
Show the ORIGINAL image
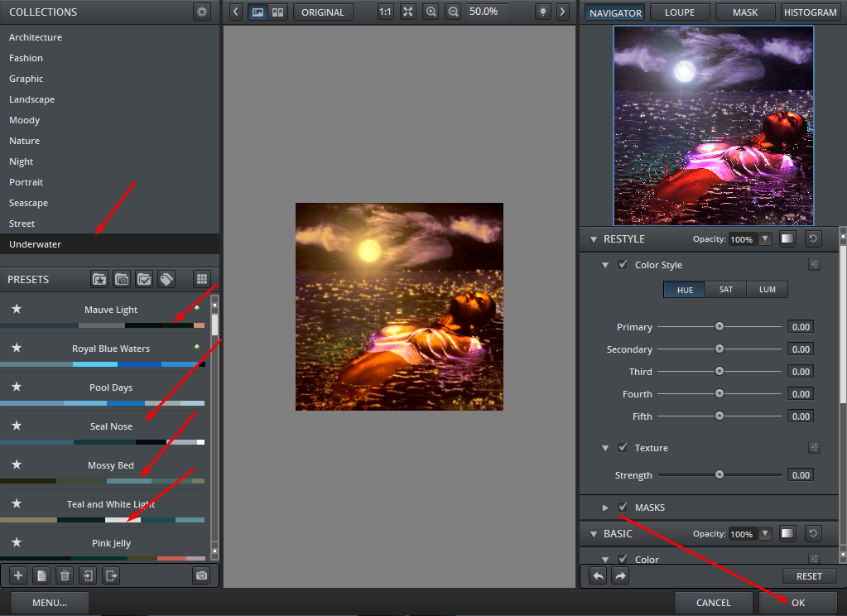[x=322, y=12]
